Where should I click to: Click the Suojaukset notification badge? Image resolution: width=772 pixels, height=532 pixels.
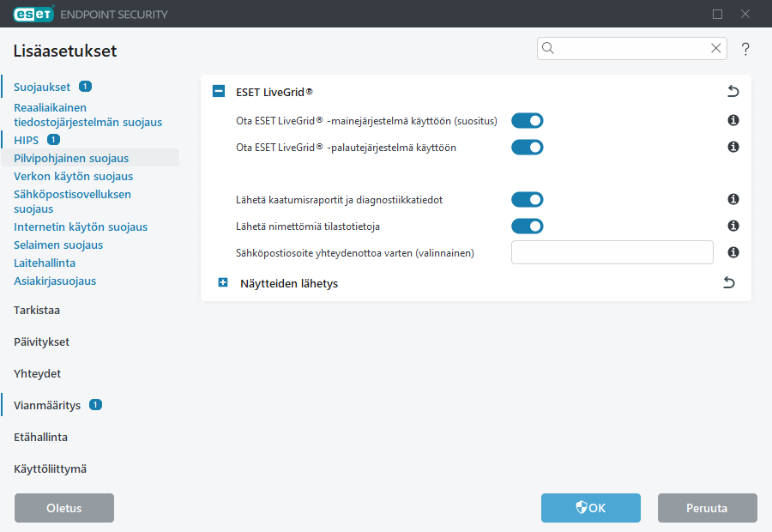point(85,87)
